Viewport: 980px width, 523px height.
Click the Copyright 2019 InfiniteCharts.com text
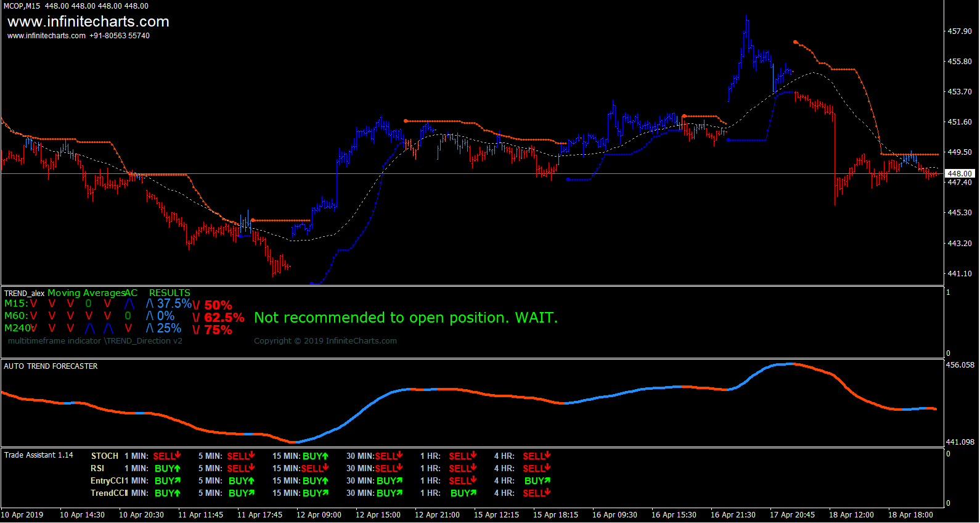tap(325, 340)
